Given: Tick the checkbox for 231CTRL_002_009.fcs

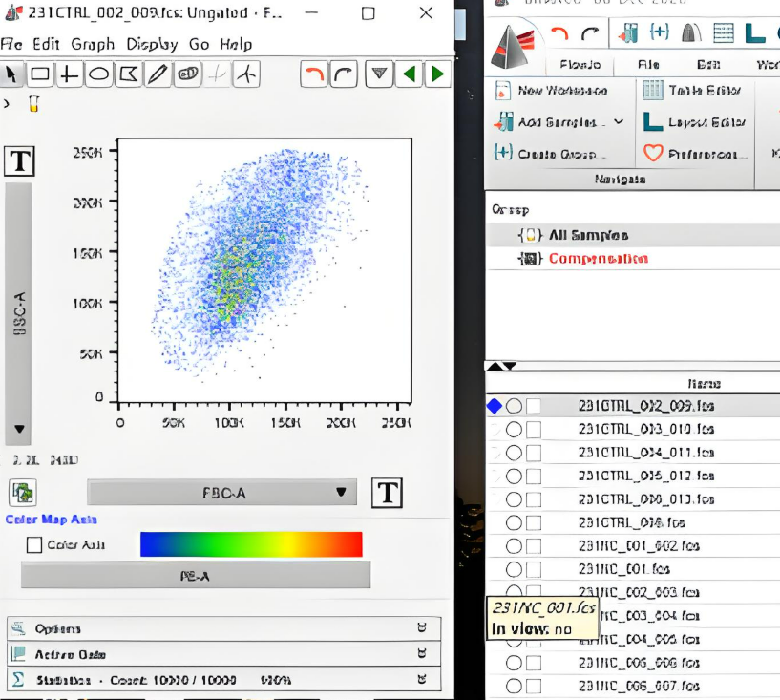Looking at the screenshot, I should point(534,406).
